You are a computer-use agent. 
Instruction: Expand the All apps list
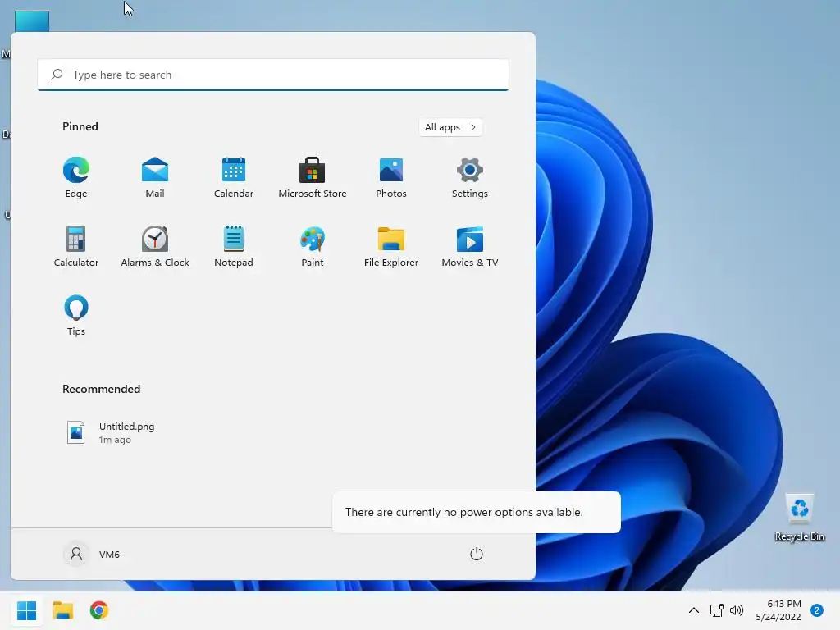click(450, 127)
